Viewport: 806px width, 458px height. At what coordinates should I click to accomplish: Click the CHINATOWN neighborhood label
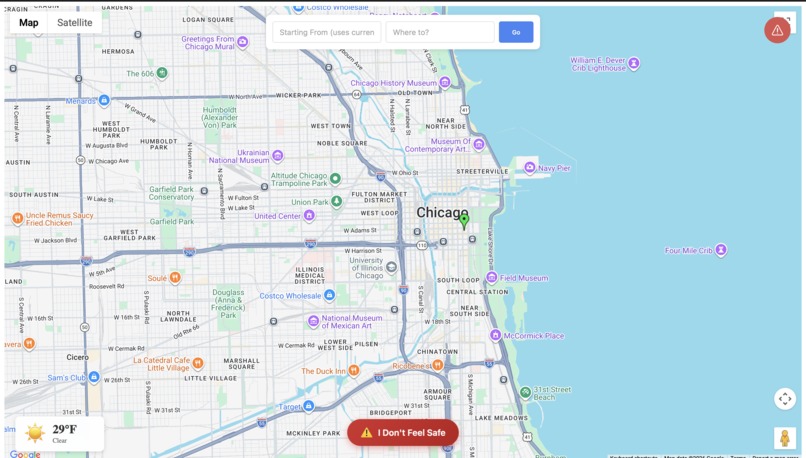point(437,352)
